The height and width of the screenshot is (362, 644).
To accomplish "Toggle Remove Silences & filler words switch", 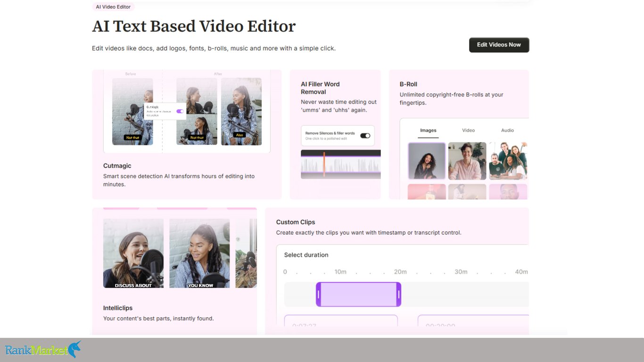I will coord(365,136).
